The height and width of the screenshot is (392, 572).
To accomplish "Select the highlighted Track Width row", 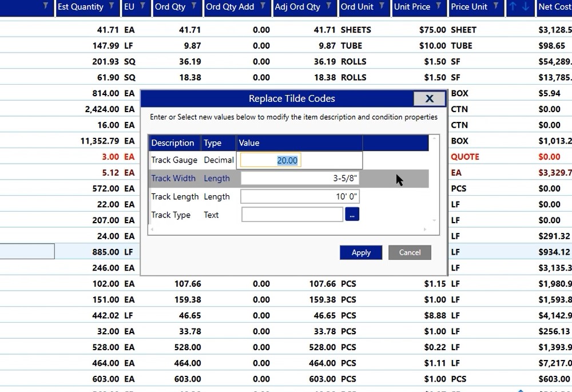I will coord(173,178).
